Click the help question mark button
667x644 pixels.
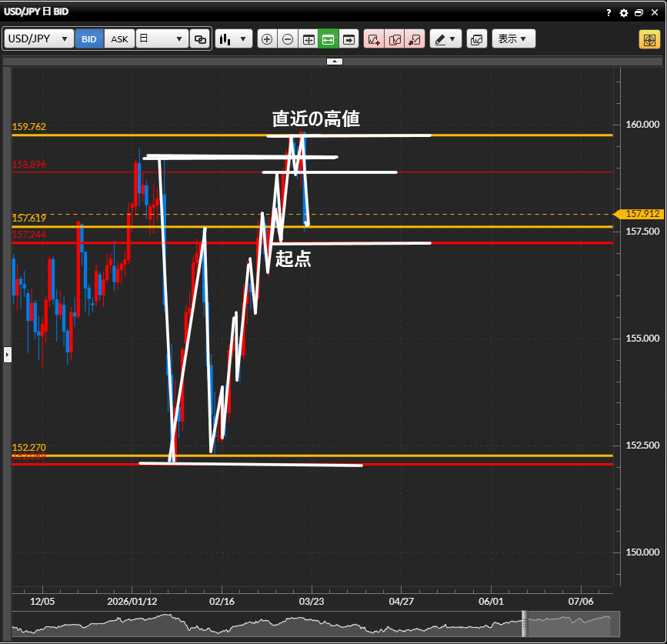tap(609, 13)
